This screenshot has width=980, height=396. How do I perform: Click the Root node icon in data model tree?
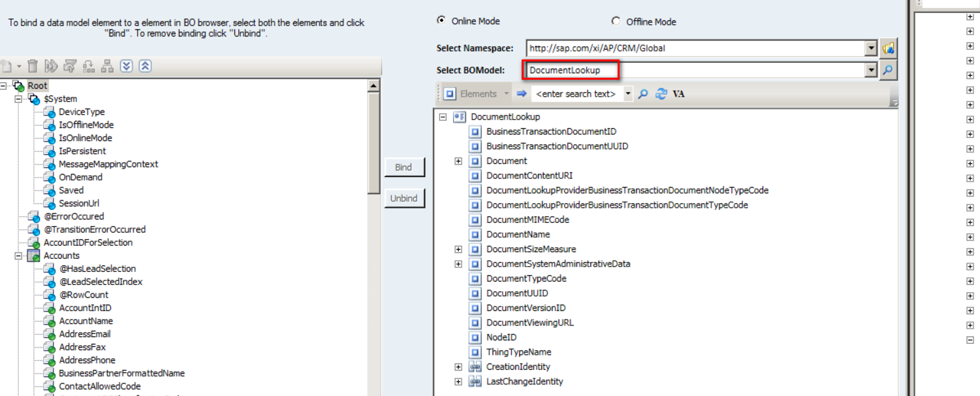pyautogui.click(x=18, y=86)
